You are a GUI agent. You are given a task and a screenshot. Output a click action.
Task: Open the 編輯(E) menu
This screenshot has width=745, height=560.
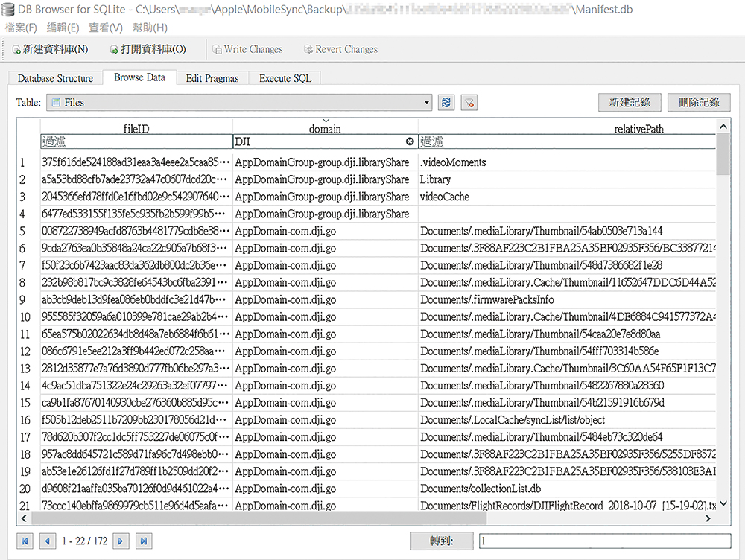[63, 28]
